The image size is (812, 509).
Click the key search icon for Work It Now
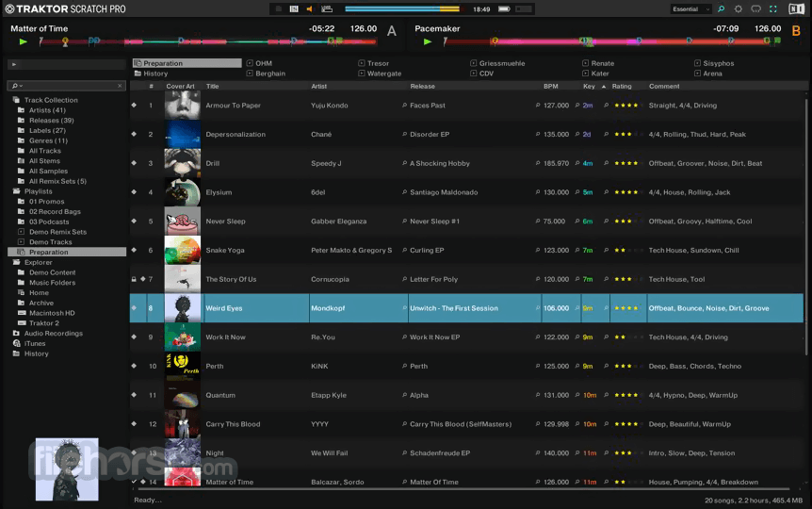tap(606, 337)
